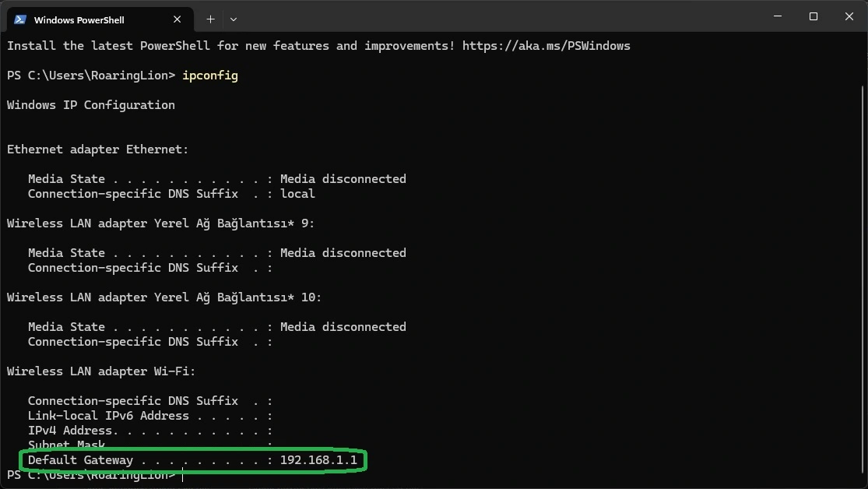Close the terminal window
868x489 pixels.
pyautogui.click(x=849, y=16)
